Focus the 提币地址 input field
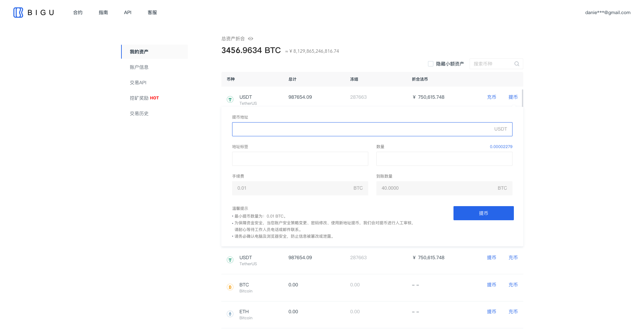Image resolution: width=644 pixels, height=329 pixels. coord(372,129)
